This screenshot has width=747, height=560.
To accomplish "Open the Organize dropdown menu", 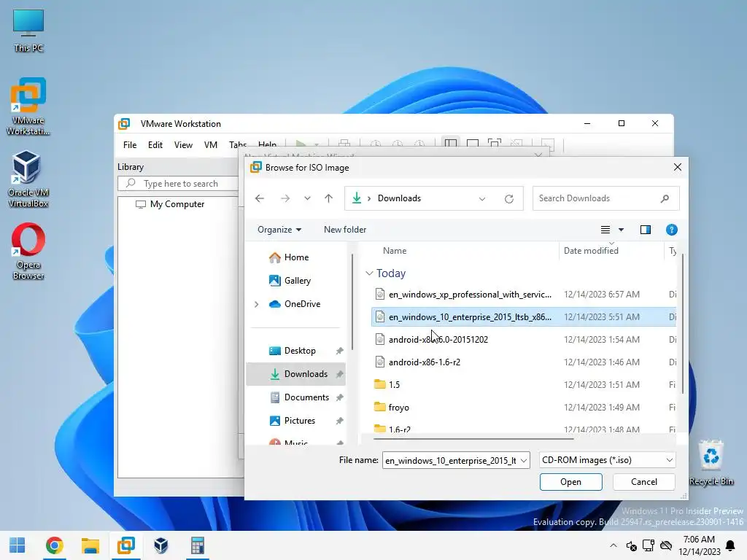I will 279,230.
